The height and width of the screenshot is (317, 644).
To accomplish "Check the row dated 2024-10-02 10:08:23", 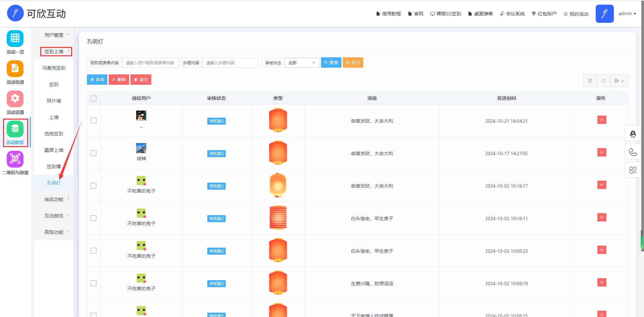I will [x=94, y=251].
